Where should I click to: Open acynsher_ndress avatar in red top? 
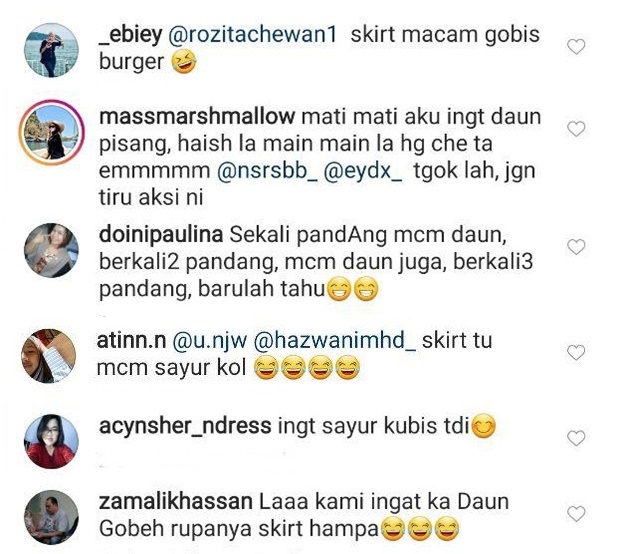51,441
